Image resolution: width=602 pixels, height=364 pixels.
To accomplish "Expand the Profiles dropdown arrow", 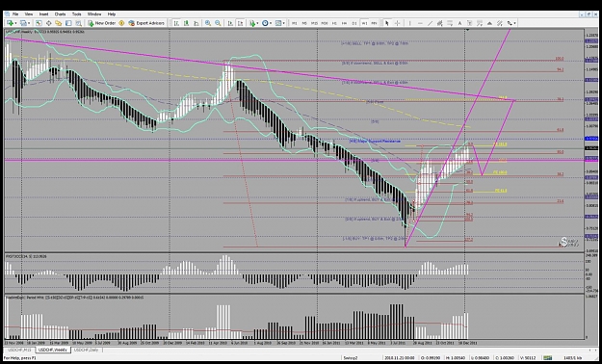I will [29, 23].
